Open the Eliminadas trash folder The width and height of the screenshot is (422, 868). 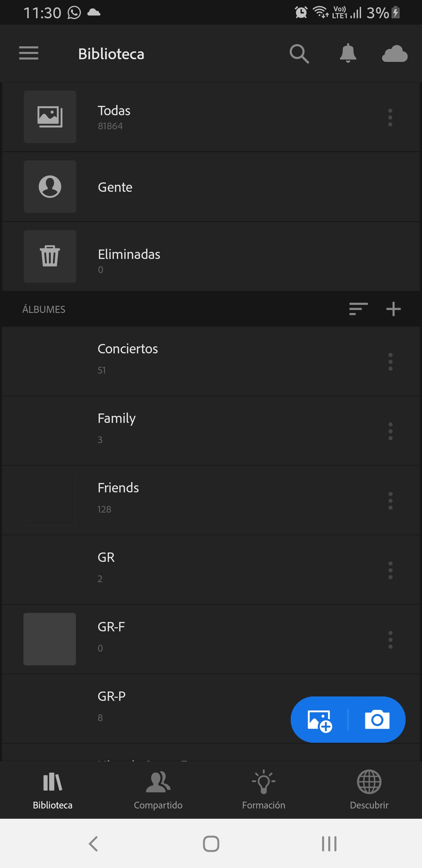point(129,256)
